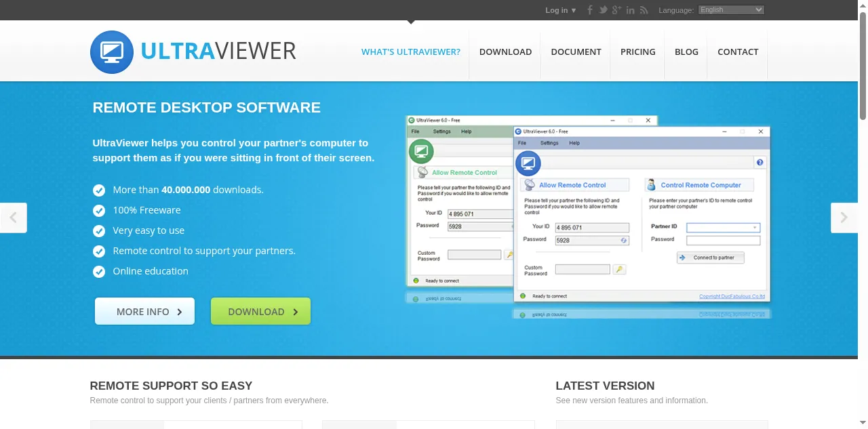Visit the Twitter bird icon
This screenshot has width=868, height=429.
(x=604, y=10)
